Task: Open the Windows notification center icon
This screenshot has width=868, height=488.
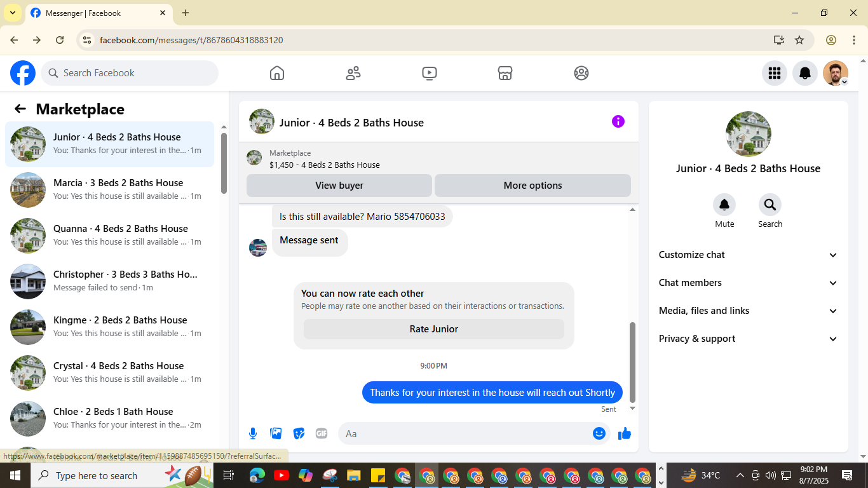Action: [847, 475]
